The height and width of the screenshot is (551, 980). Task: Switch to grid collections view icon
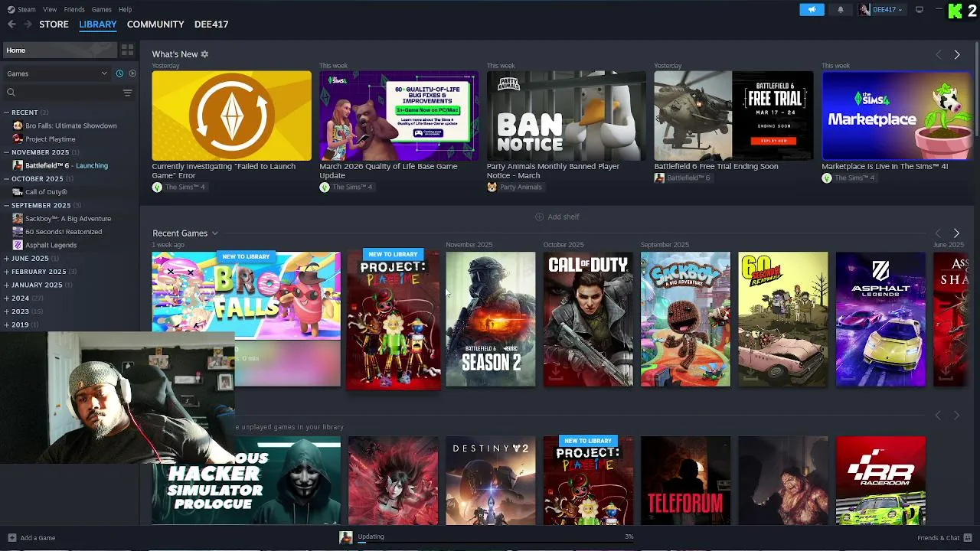tap(128, 50)
